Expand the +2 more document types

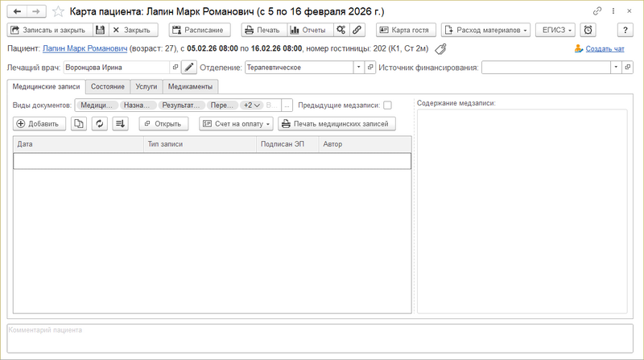click(251, 106)
